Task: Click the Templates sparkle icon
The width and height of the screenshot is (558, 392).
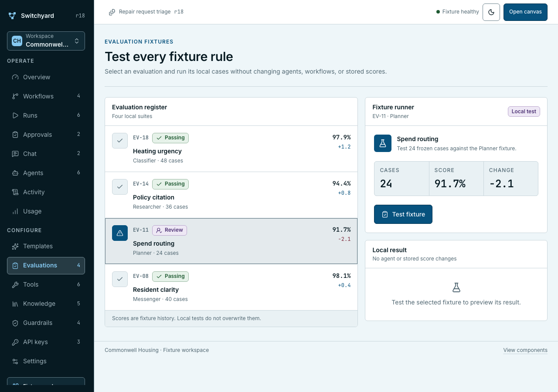Action: (x=15, y=246)
